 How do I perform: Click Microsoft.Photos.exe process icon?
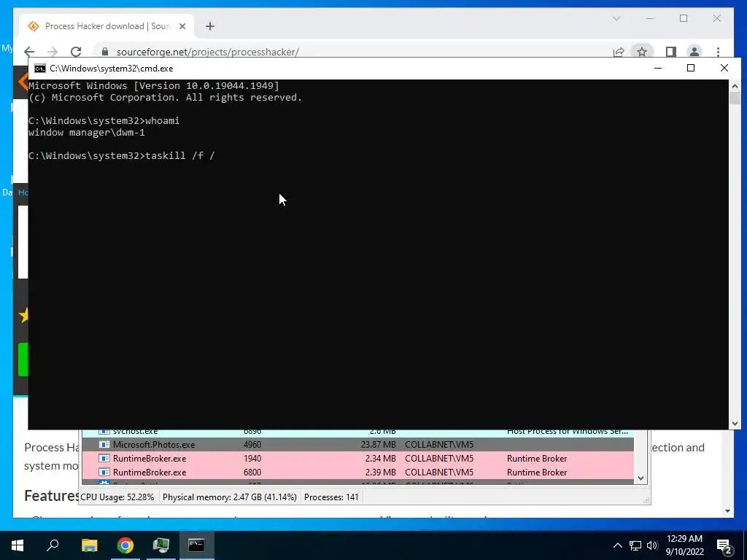click(104, 445)
